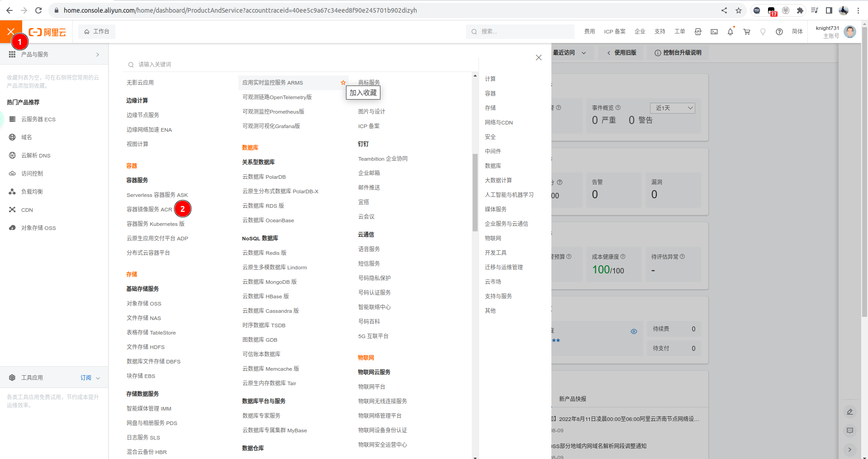Click the CDN icon in sidebar
The width and height of the screenshot is (868, 459).
(x=12, y=210)
